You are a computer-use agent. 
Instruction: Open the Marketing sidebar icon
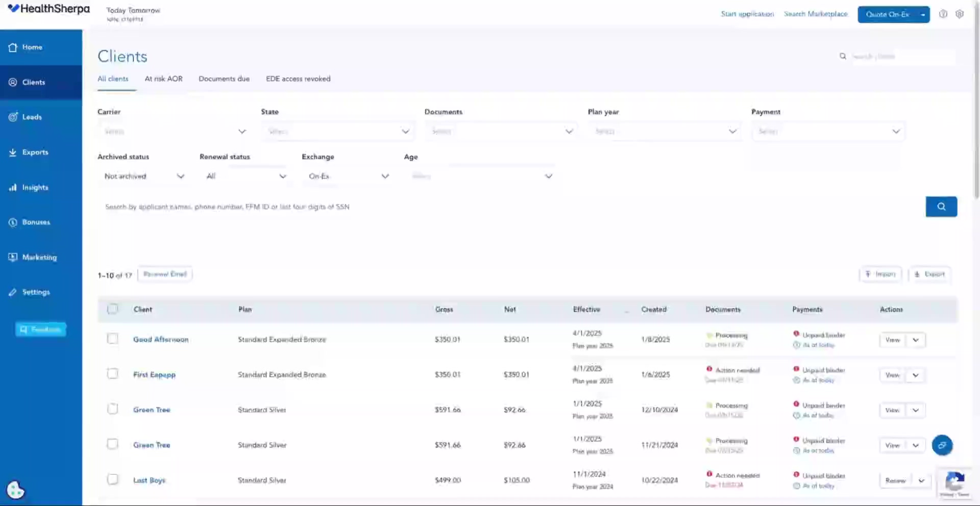click(13, 257)
